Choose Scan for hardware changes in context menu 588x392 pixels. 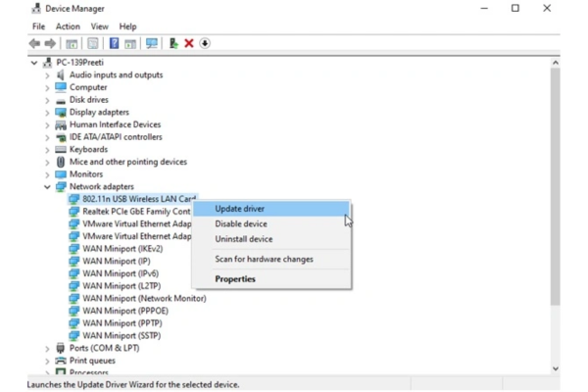point(271,259)
